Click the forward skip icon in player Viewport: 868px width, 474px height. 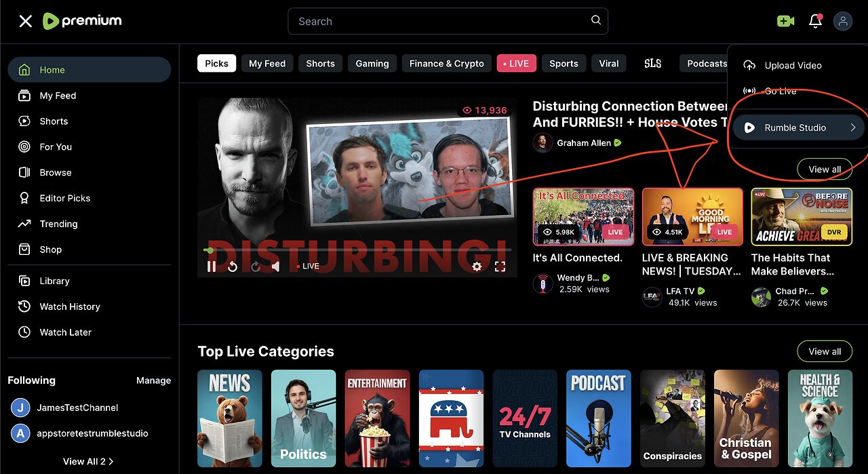pos(255,266)
